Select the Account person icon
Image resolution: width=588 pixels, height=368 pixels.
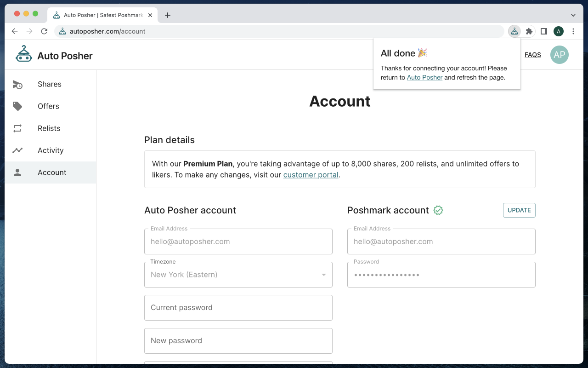[17, 172]
